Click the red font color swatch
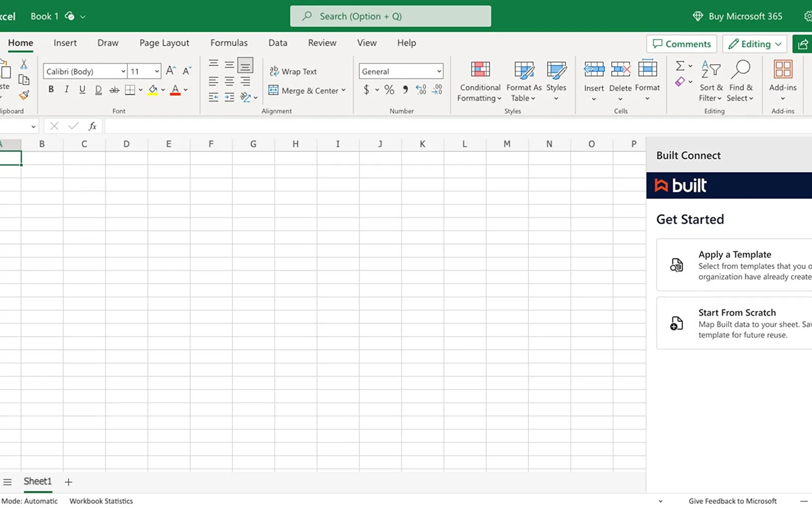The height and width of the screenshot is (508, 812). point(175,90)
